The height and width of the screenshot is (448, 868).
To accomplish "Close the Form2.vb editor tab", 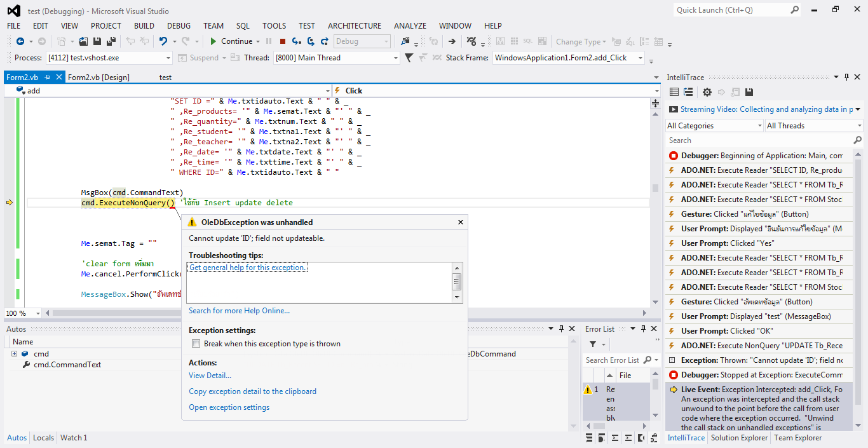I will pos(59,78).
